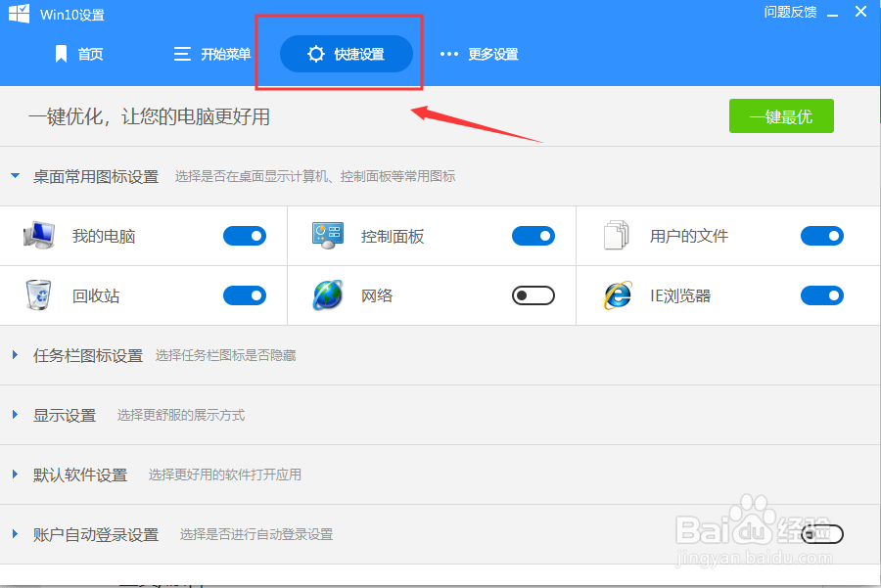Disable the My Computer desktop icon toggle

click(x=244, y=235)
